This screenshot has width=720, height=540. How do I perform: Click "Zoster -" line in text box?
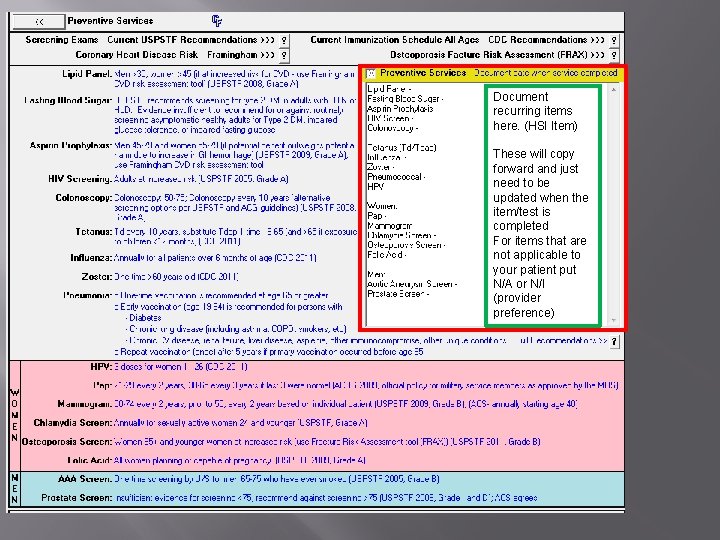point(381,167)
